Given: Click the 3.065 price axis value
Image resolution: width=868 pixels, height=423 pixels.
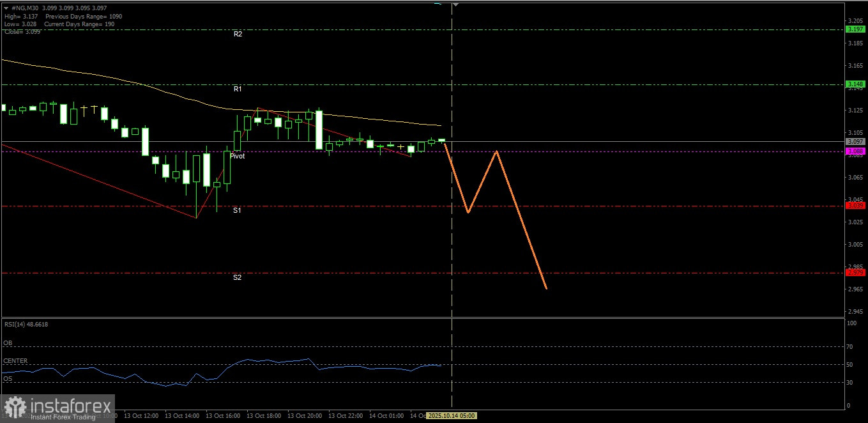Looking at the screenshot, I should coord(856,178).
